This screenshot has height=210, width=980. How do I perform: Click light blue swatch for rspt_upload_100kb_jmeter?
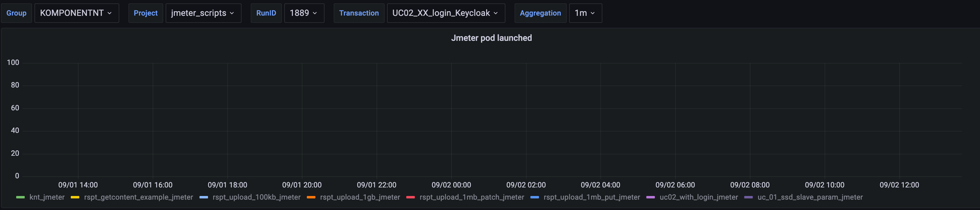[x=204, y=198]
